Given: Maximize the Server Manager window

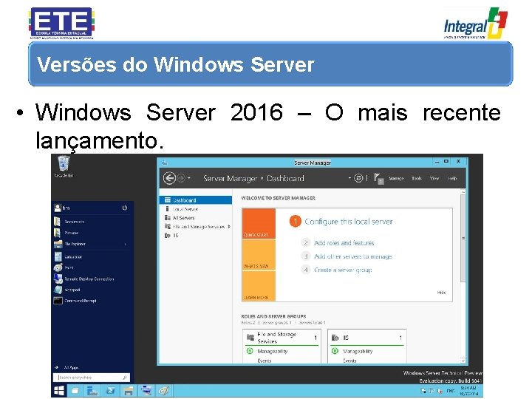Looking at the screenshot, I should point(446,162).
